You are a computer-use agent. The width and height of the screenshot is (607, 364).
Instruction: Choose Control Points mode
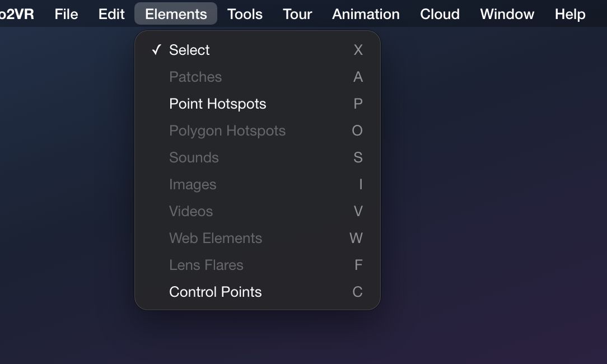point(258,292)
